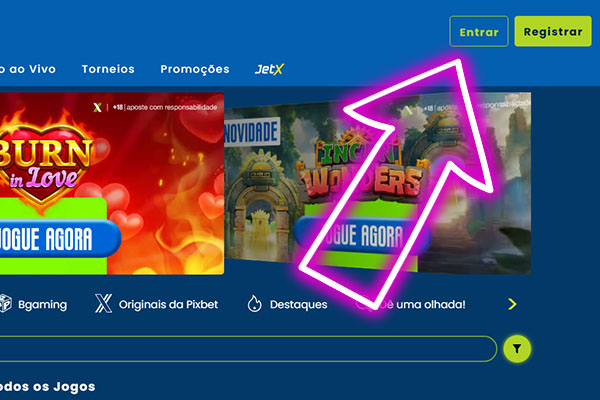Open the Dê uma olhada! category
600x400 pixels.
(x=421, y=304)
